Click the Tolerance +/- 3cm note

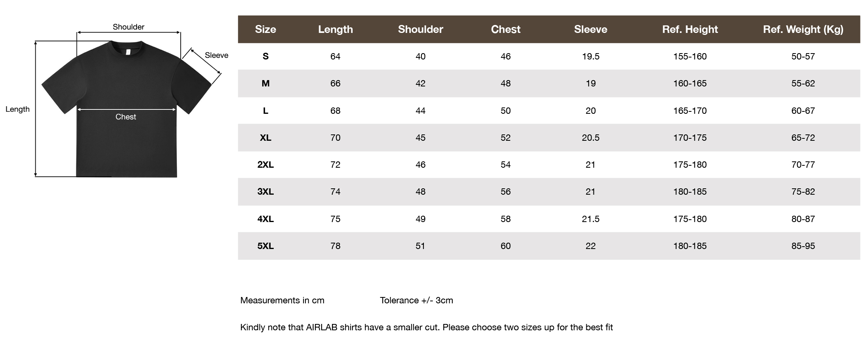[x=416, y=300]
